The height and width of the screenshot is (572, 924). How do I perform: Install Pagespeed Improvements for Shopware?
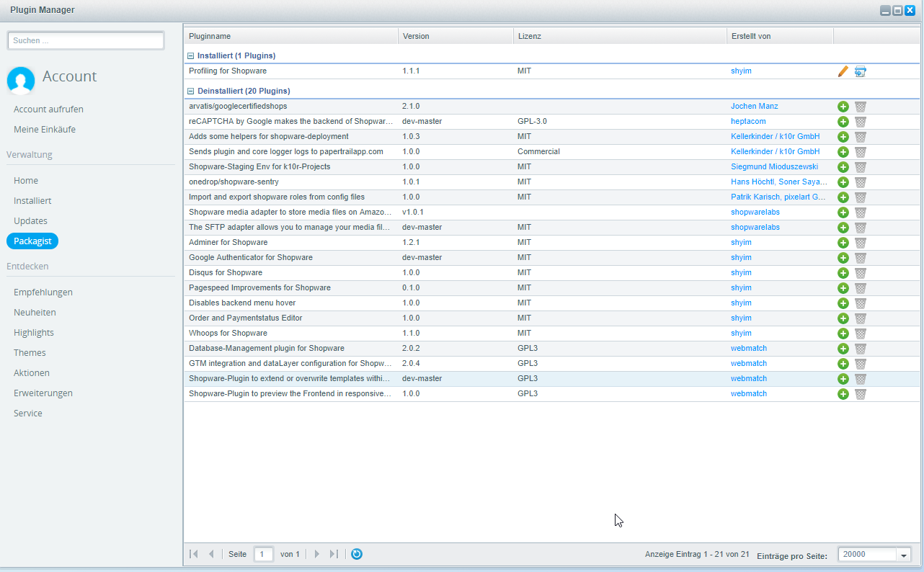coord(843,288)
